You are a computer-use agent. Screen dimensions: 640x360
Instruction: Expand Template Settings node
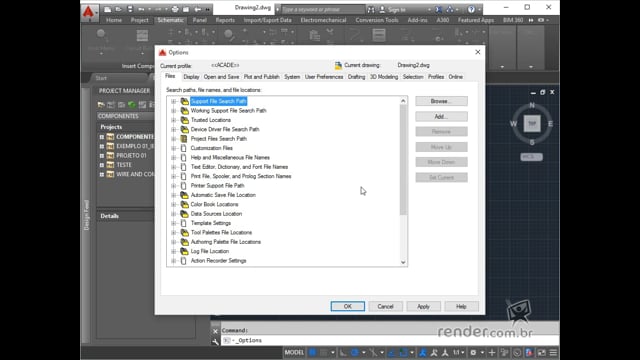174,223
